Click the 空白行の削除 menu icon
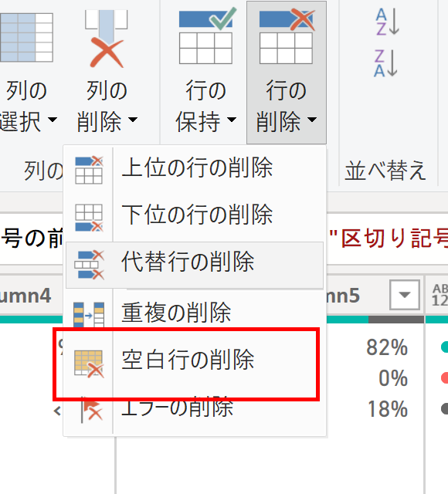This screenshot has height=494, width=448. 89,364
